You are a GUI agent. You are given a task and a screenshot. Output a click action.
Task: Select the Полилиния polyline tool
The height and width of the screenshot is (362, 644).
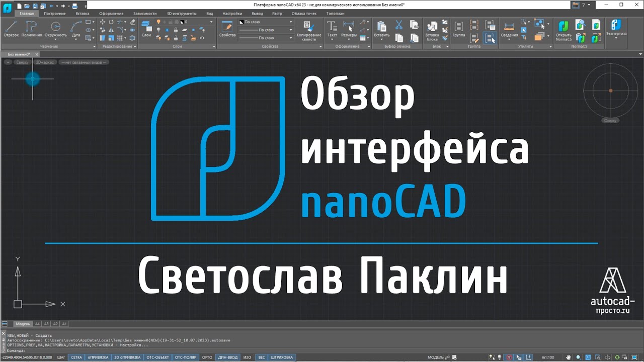click(32, 29)
